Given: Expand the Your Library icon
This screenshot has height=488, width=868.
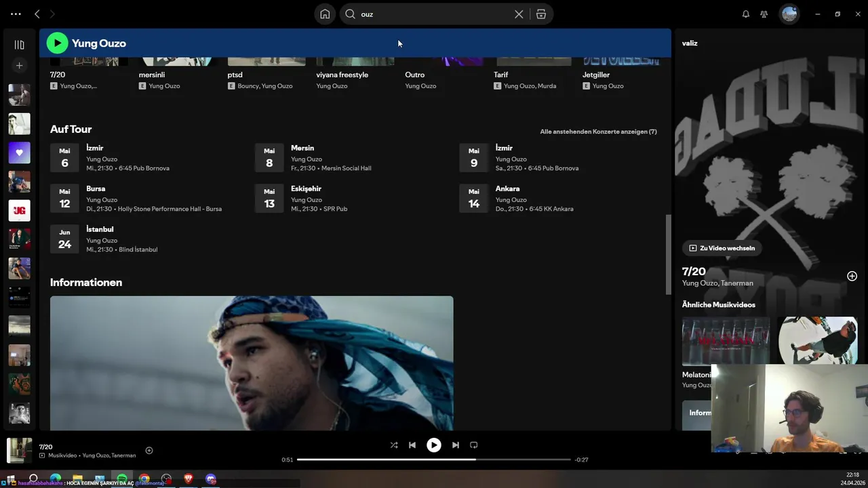Looking at the screenshot, I should (19, 45).
